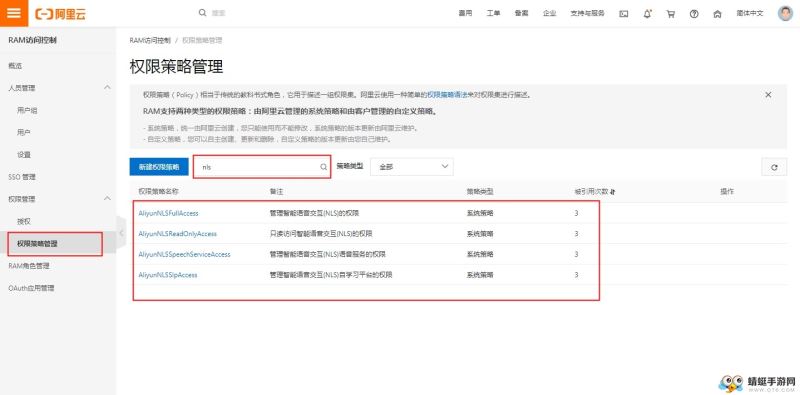Screen dimensions: 800x395
Task: Click the note 只读访问智能语音交互(NLS)的权限
Action: click(x=321, y=234)
